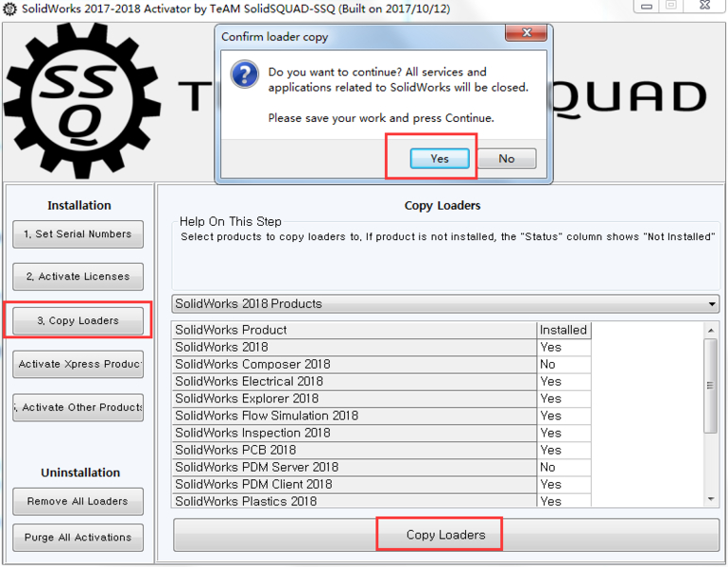Select the SolidWorks PDM Server 2018 row
Image resolution: width=728 pixels, height=567 pixels.
point(382,467)
